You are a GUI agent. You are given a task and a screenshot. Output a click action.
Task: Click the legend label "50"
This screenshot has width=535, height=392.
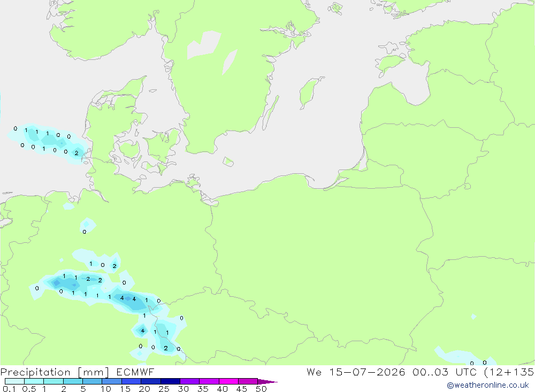point(261,389)
